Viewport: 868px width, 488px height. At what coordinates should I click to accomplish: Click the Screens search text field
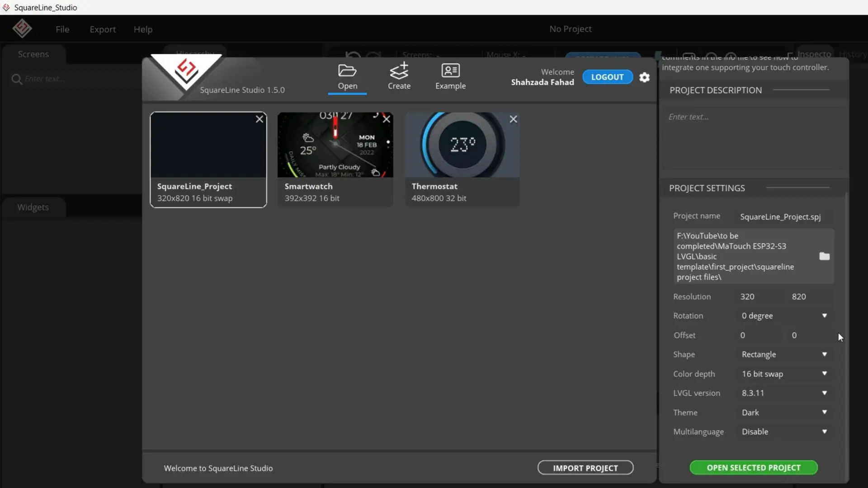[81, 79]
